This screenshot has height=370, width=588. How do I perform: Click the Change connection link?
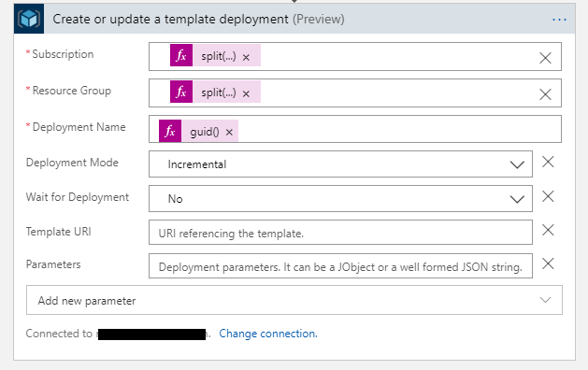pos(268,334)
